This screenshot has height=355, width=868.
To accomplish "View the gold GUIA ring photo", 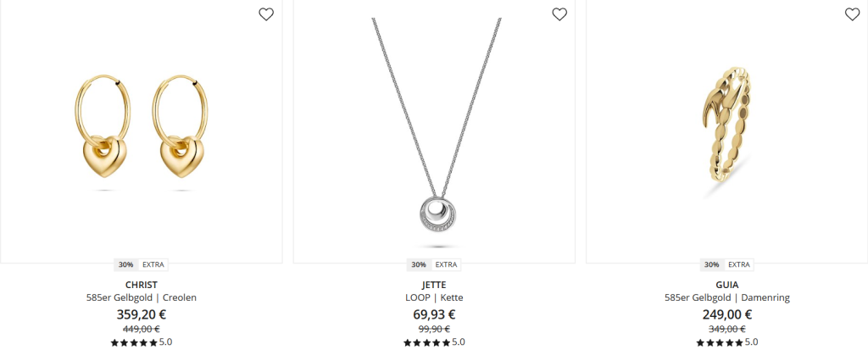I will 726,131.
